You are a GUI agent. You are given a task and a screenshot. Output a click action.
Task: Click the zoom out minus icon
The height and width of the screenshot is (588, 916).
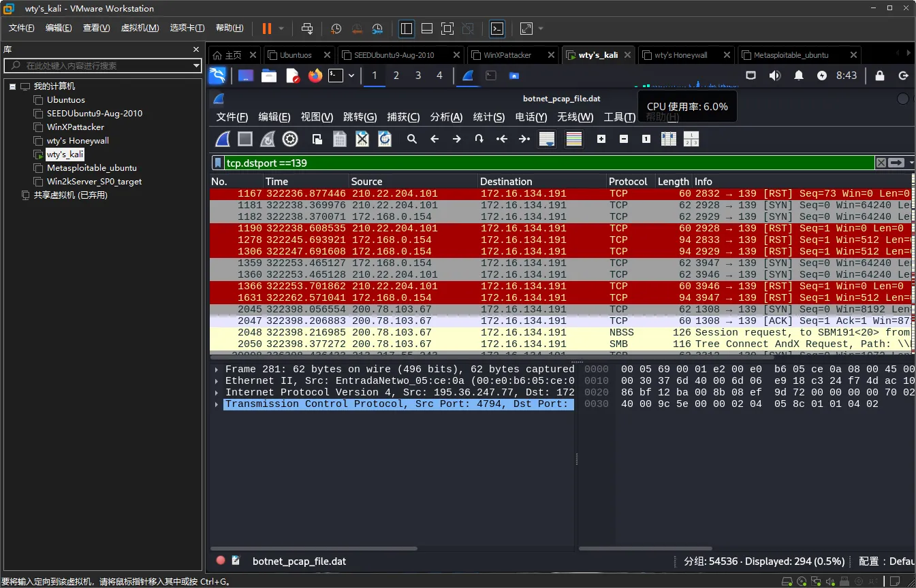624,139
